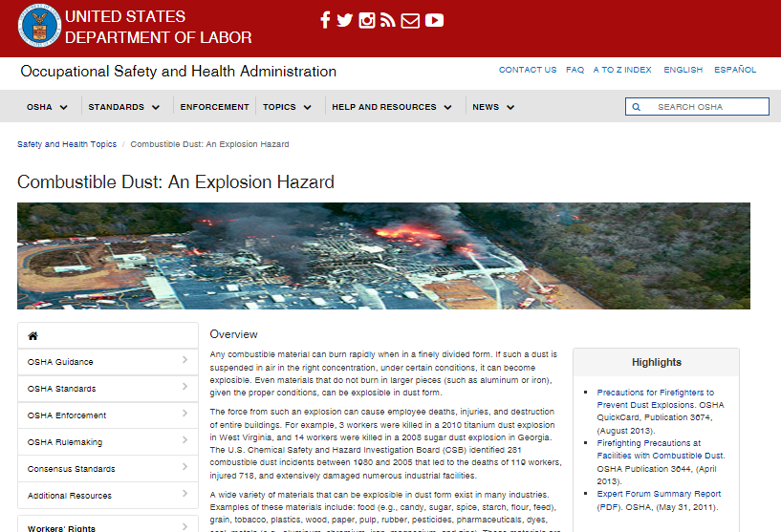Open the ENFORCEMENT navigation item
Screen dimensions: 781x532
215,107
